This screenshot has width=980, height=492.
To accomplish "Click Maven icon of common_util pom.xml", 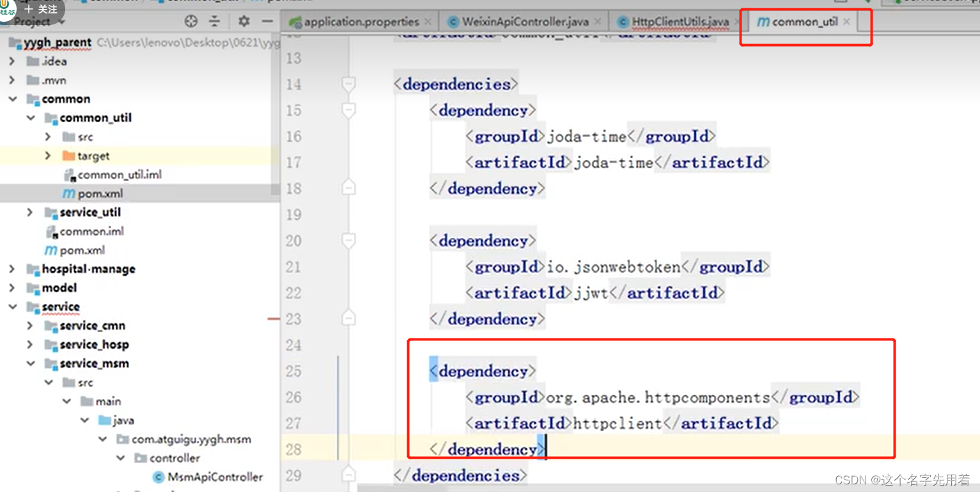I will (68, 193).
